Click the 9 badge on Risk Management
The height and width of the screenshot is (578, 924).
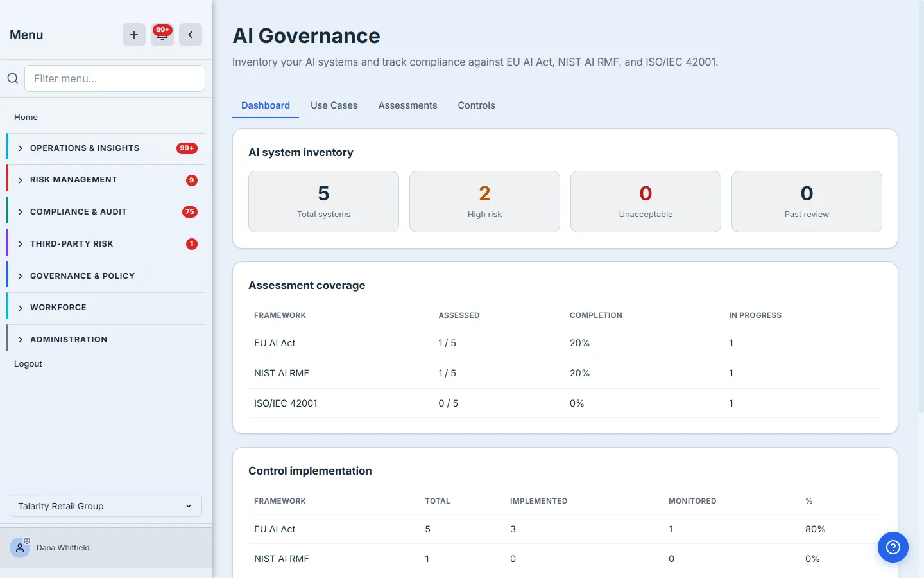coord(191,180)
